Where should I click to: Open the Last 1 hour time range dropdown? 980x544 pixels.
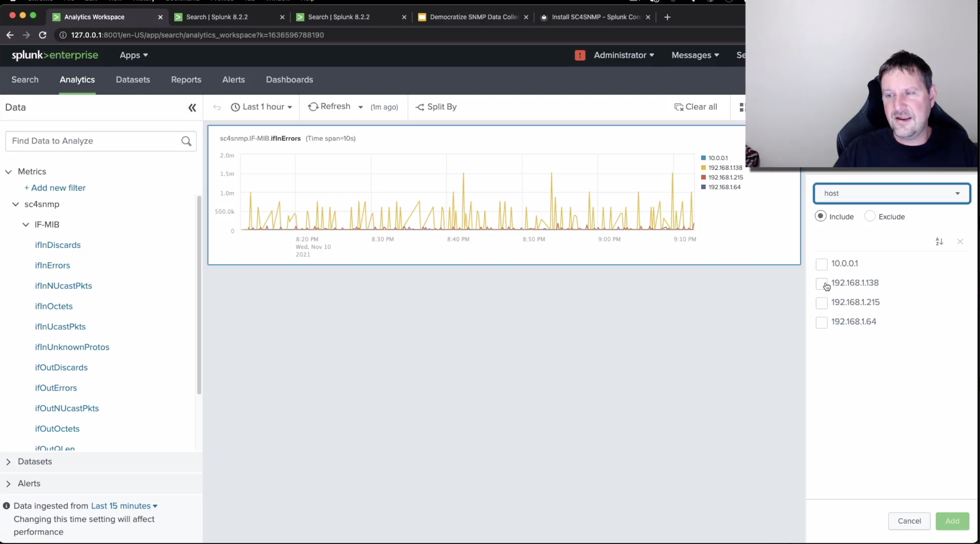click(262, 107)
